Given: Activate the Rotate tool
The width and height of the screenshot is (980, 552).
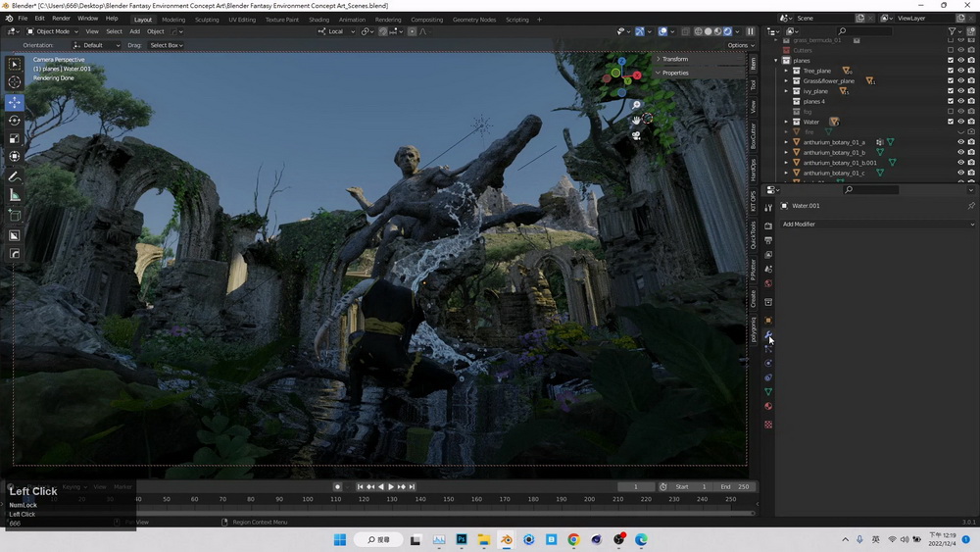Looking at the screenshot, I should coord(15,120).
